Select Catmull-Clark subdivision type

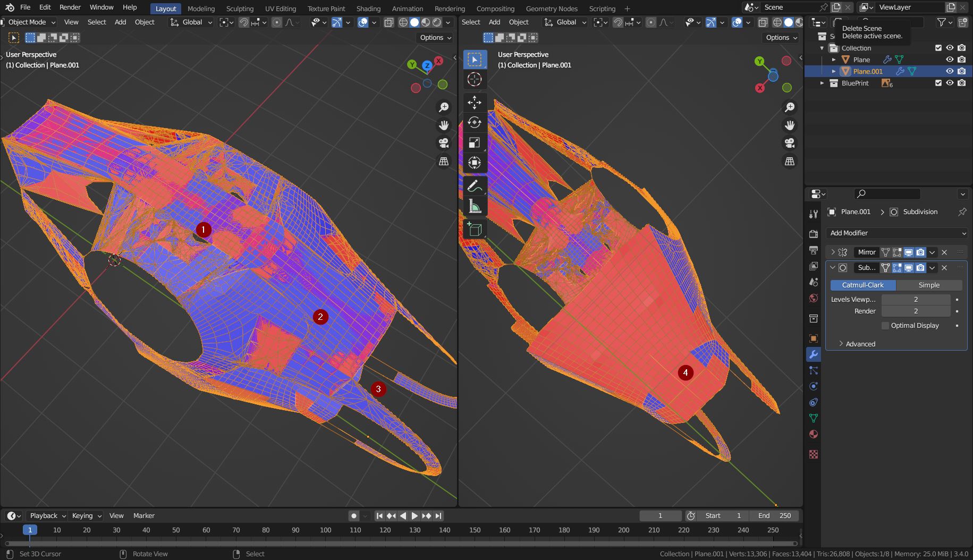863,285
